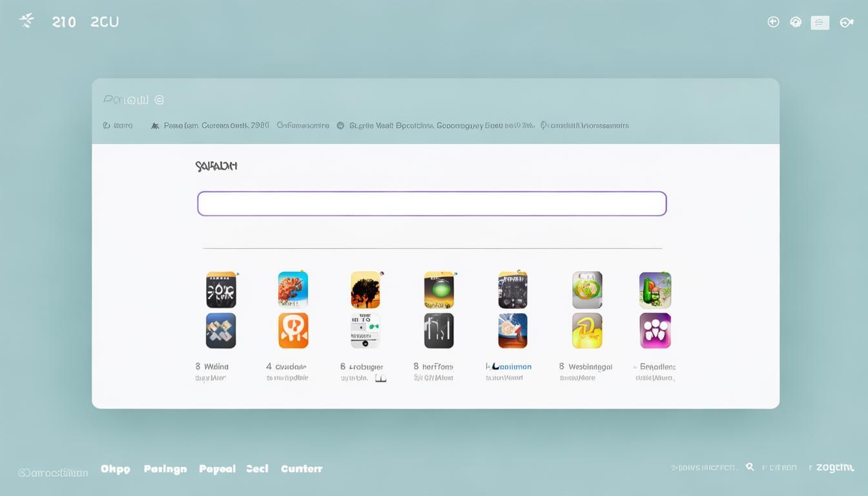Click the magnifier search icon in footer
868x496 pixels.
click(750, 467)
